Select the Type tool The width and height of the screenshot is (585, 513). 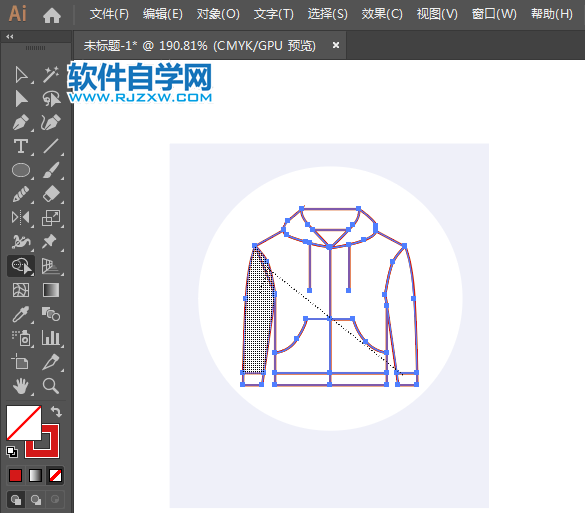click(21, 146)
